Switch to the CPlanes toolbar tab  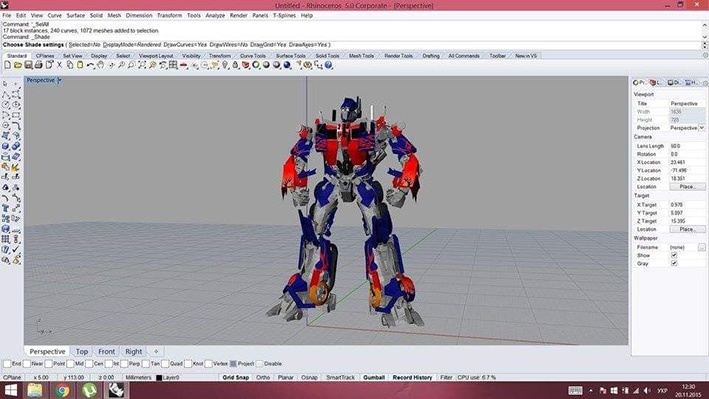coord(45,56)
